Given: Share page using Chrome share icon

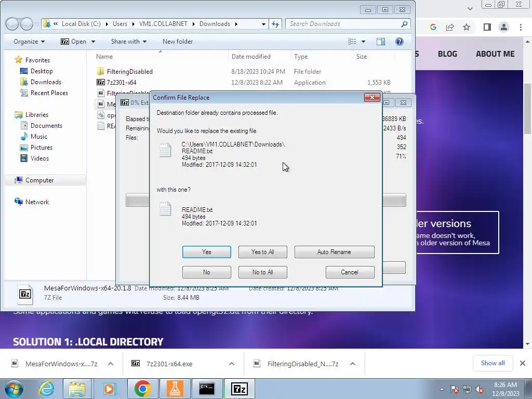Looking at the screenshot, I should (450, 27).
